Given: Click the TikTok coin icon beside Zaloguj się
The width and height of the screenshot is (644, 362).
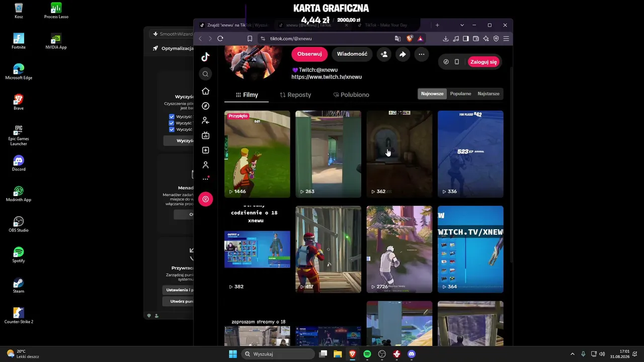Looking at the screenshot, I should pyautogui.click(x=446, y=62).
